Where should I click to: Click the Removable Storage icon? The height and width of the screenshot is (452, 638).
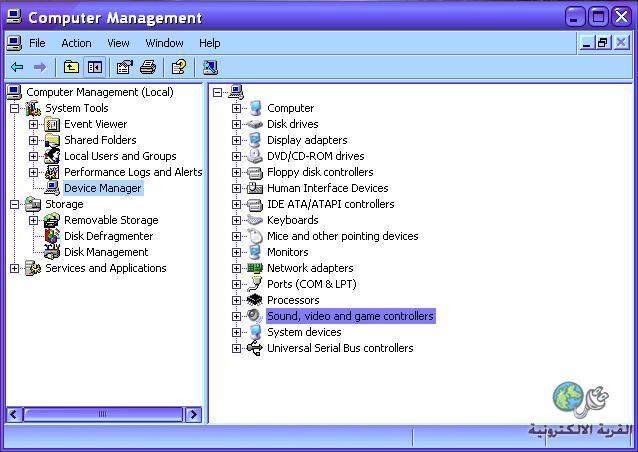click(x=52, y=220)
